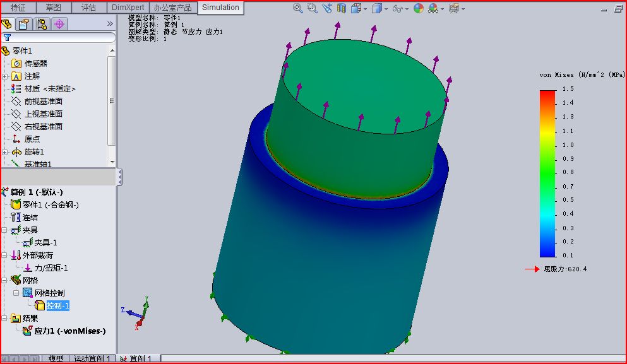Expand the 注解 tree node
627x364 pixels.
5,76
